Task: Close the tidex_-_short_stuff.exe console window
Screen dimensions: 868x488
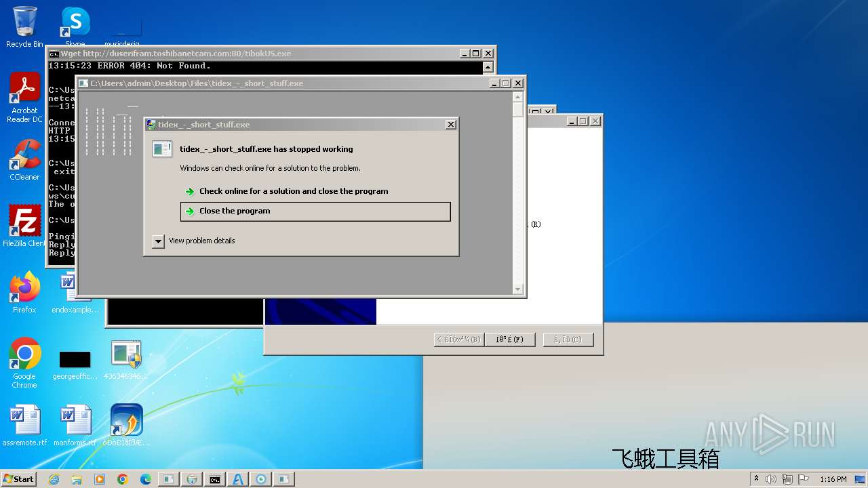Action: click(x=518, y=83)
